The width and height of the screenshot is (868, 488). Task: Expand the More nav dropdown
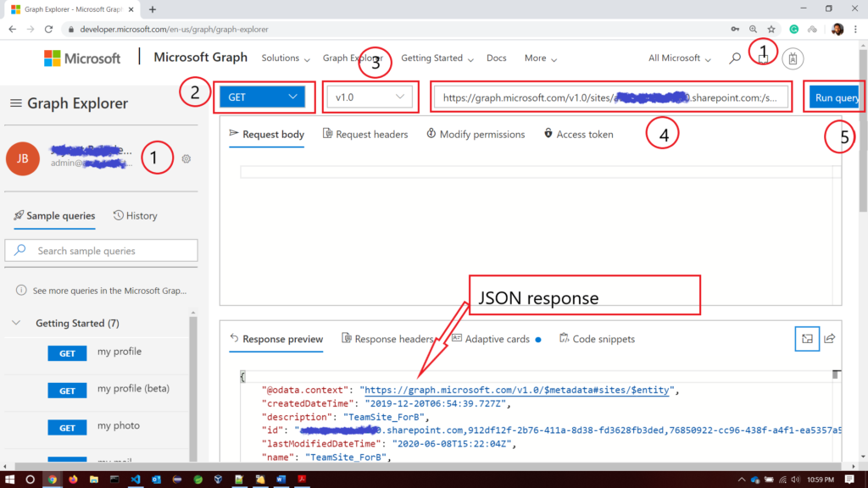pyautogui.click(x=541, y=58)
